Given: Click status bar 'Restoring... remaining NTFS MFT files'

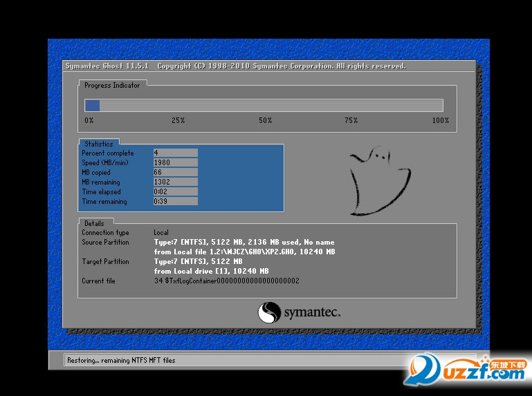Looking at the screenshot, I should [121, 360].
